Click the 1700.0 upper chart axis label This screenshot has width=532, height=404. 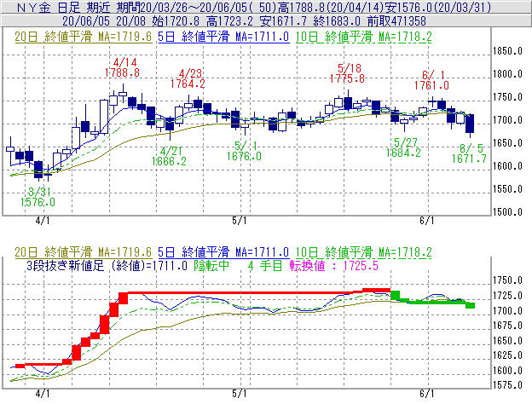point(507,120)
